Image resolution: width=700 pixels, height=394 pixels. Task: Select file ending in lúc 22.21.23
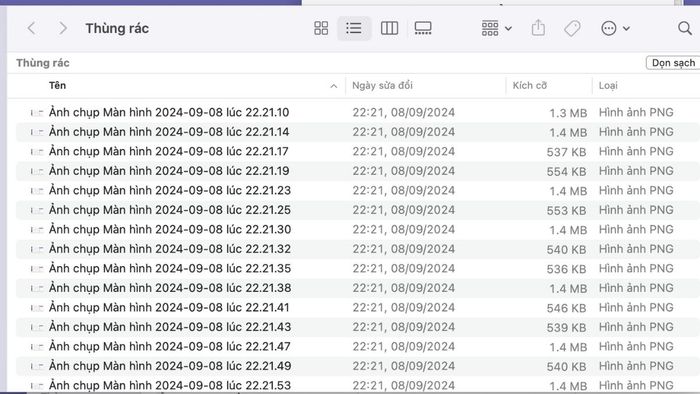pyautogui.click(x=170, y=190)
